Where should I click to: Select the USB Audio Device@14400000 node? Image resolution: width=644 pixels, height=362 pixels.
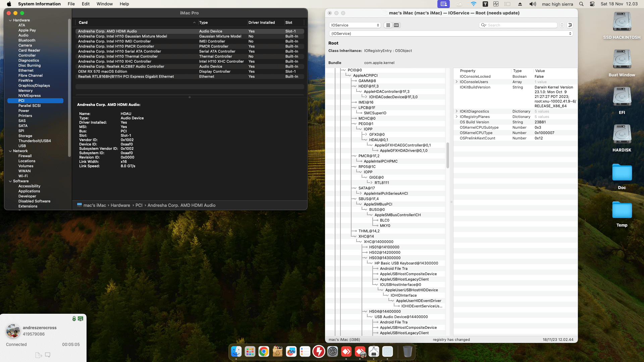tap(401, 317)
